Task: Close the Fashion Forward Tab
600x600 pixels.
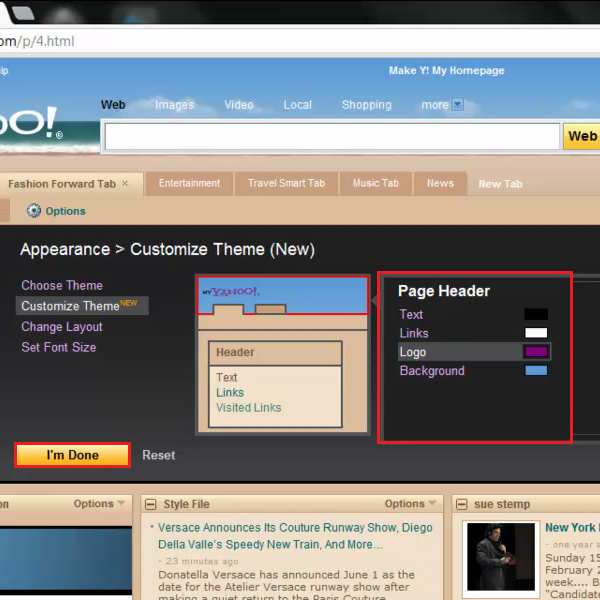Action: (125, 184)
